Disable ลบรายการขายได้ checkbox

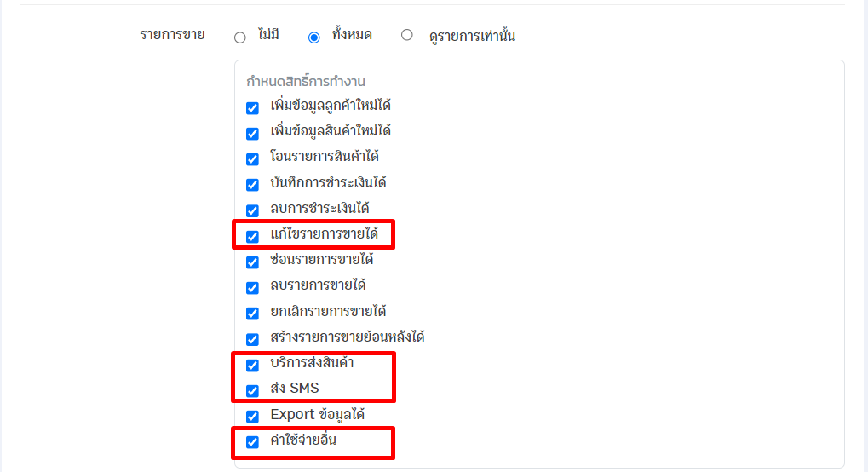(x=252, y=287)
